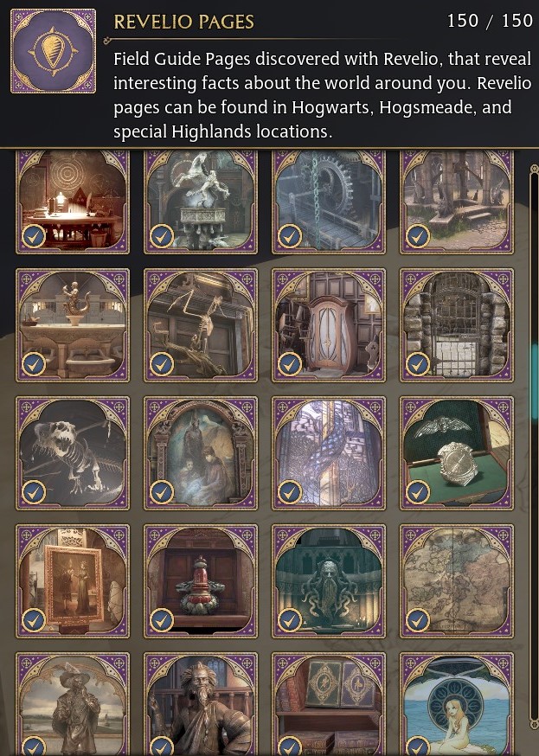Click checkmark on the hanging skeleton page
The image size is (539, 756).
[x=162, y=364]
